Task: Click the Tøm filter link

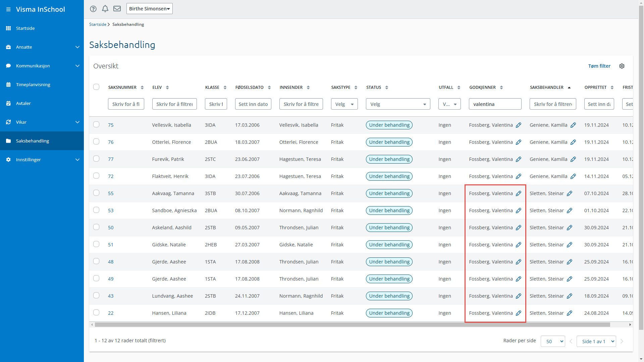Action: 599,66
